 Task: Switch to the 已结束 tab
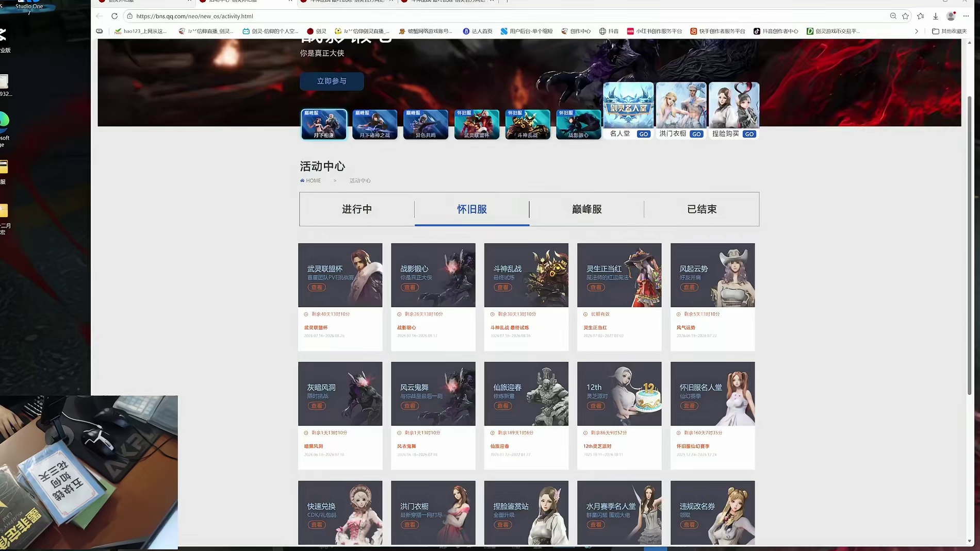(x=702, y=209)
